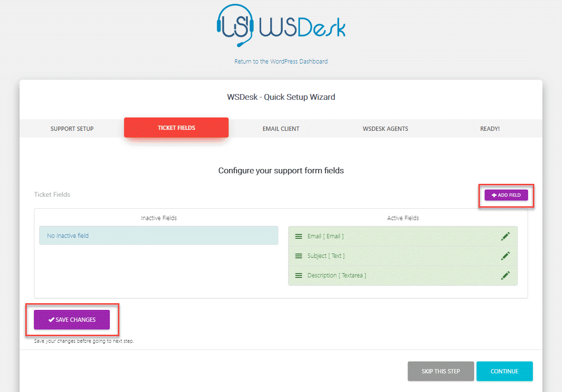
Task: Click the Active Fields column header
Action: pos(403,218)
